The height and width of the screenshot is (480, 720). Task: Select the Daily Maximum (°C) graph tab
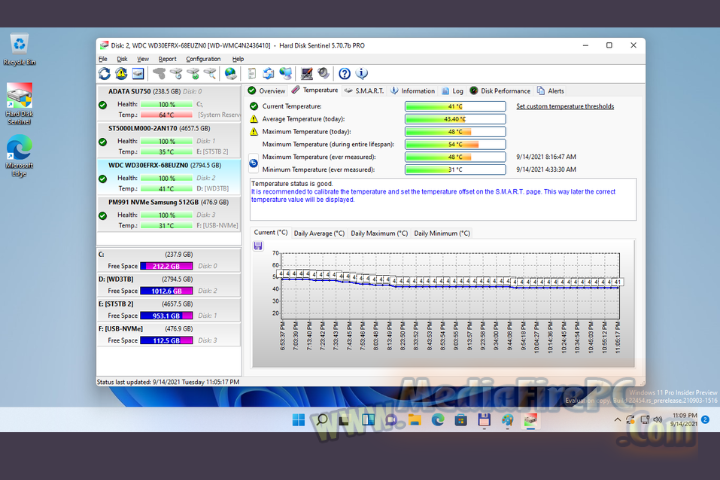[379, 233]
